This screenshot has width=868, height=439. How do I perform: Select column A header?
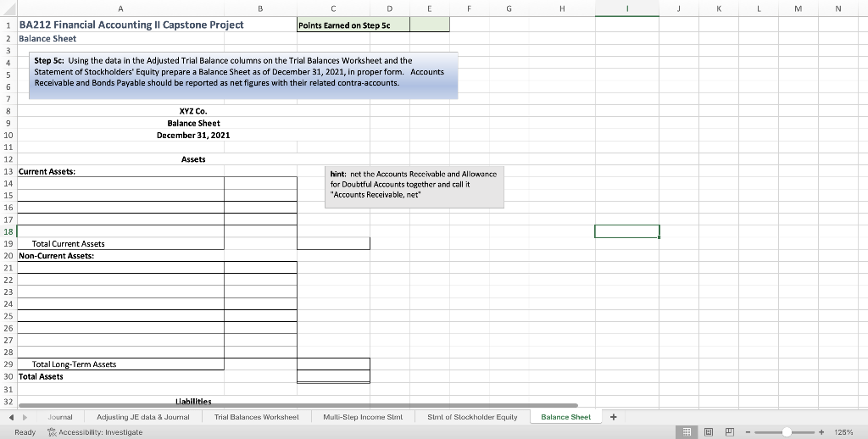pos(120,8)
